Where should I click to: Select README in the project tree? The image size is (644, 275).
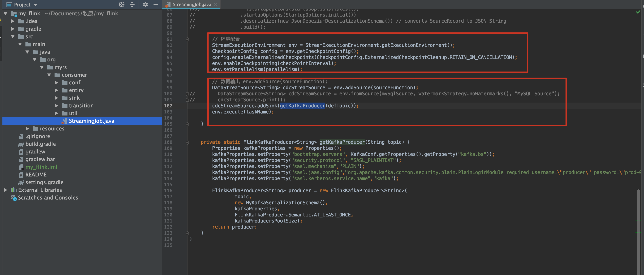[36, 174]
